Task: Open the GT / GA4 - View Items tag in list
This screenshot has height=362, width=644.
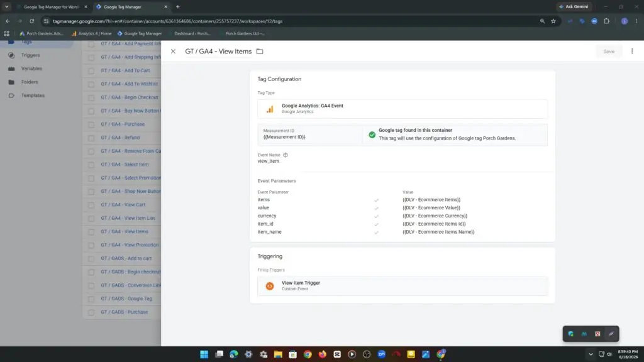Action: (125, 231)
